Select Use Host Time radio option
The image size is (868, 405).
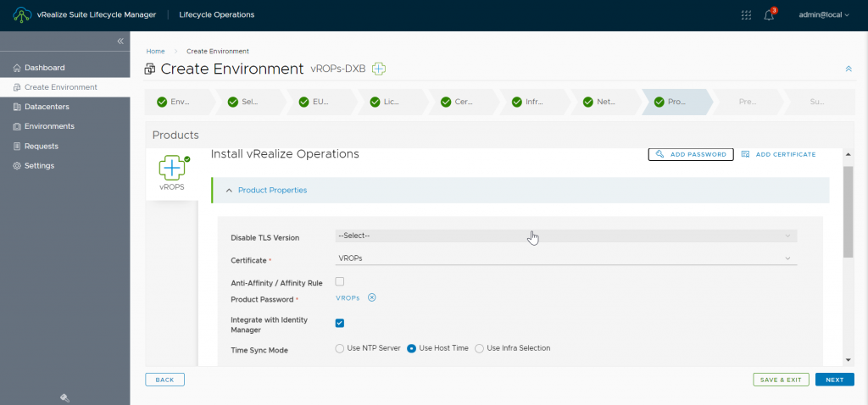(x=411, y=348)
